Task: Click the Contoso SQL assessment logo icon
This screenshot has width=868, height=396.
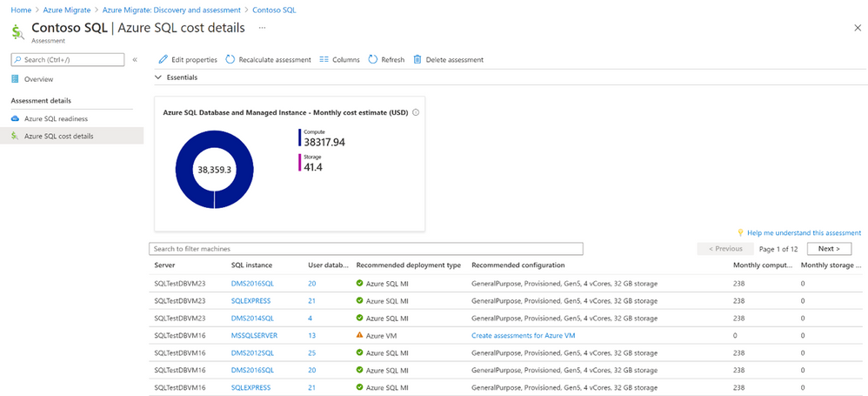Action: pyautogui.click(x=17, y=33)
